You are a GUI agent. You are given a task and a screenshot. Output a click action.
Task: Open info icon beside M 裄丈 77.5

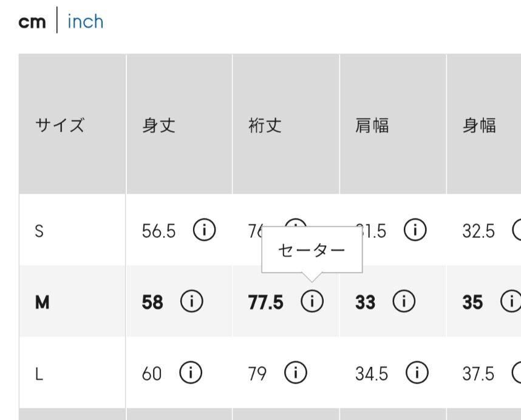coord(312,301)
